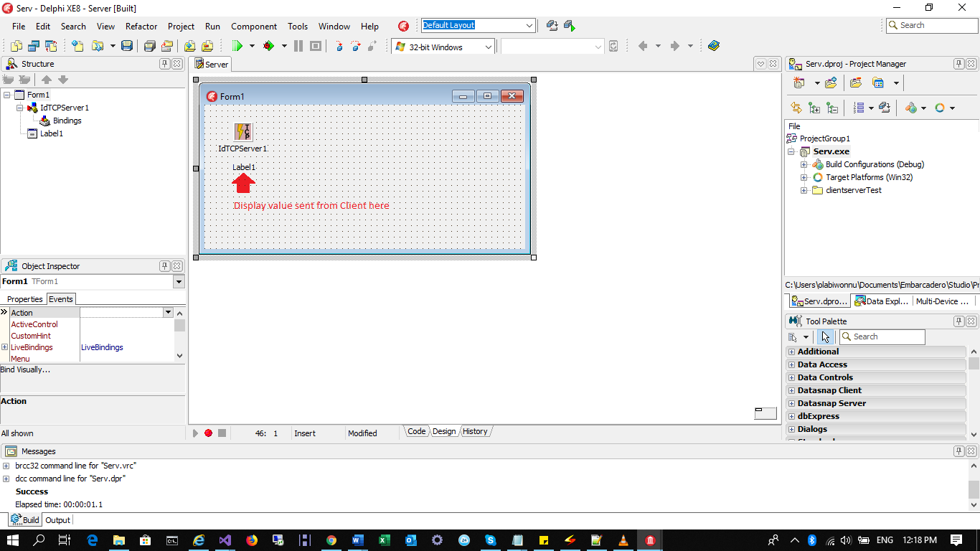980x551 pixels.
Task: Click the View Unit toolbar icon
Action: point(17,46)
